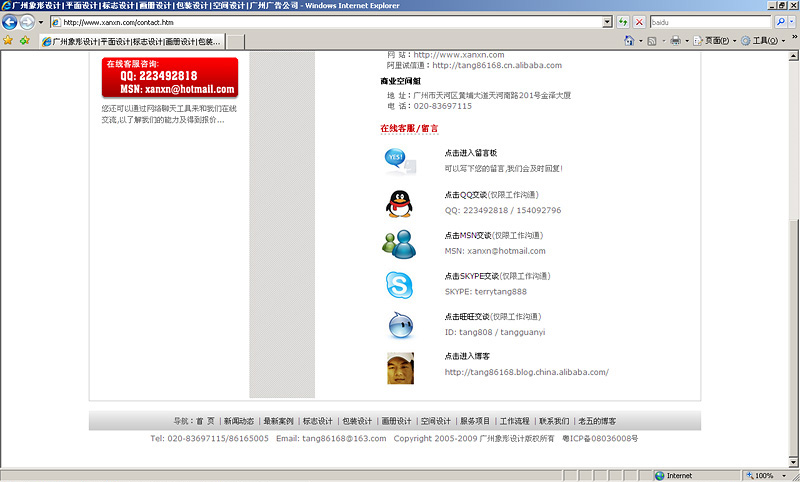Open the Favorites Center star icon

point(8,40)
